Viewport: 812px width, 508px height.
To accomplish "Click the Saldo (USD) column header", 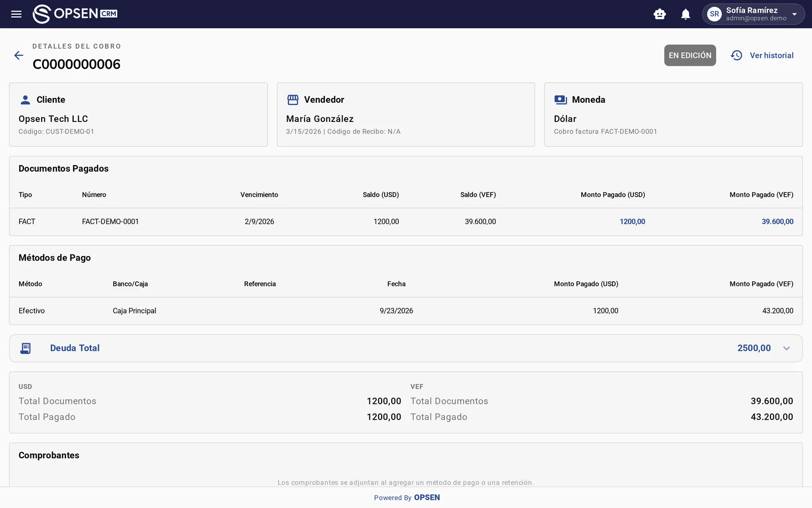I will click(381, 195).
